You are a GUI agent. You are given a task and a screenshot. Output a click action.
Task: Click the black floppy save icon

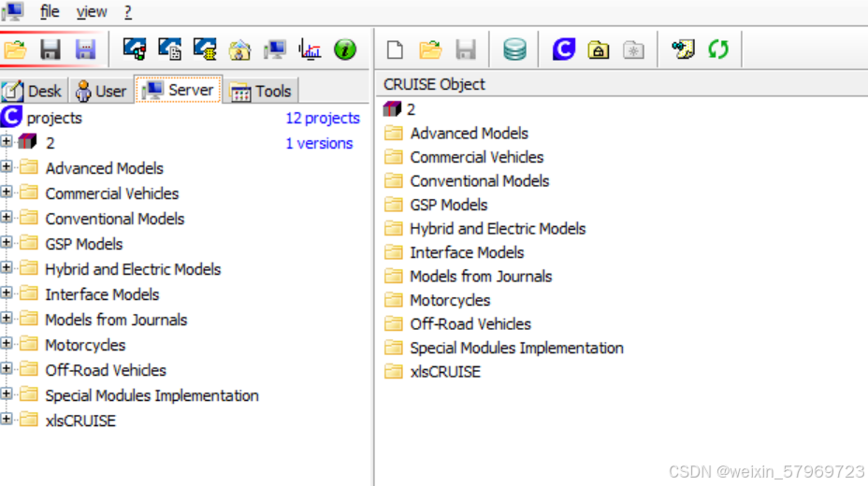(50, 50)
